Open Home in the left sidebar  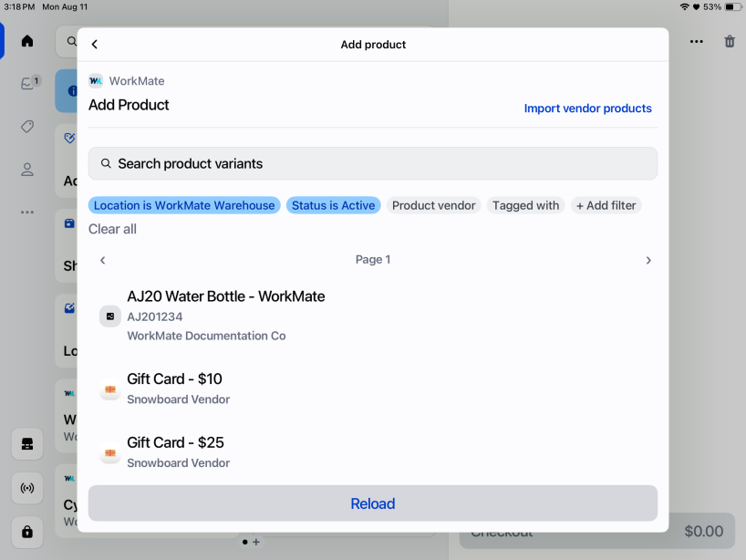click(x=27, y=41)
